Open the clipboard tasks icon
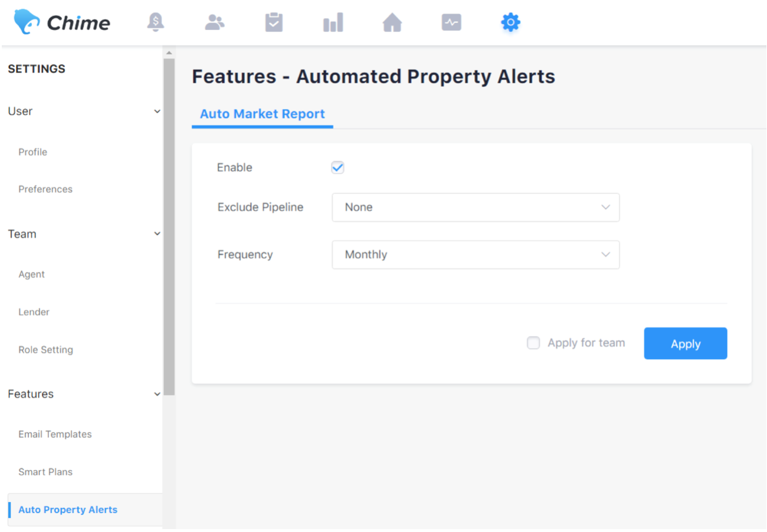The image size is (767, 532). (274, 22)
